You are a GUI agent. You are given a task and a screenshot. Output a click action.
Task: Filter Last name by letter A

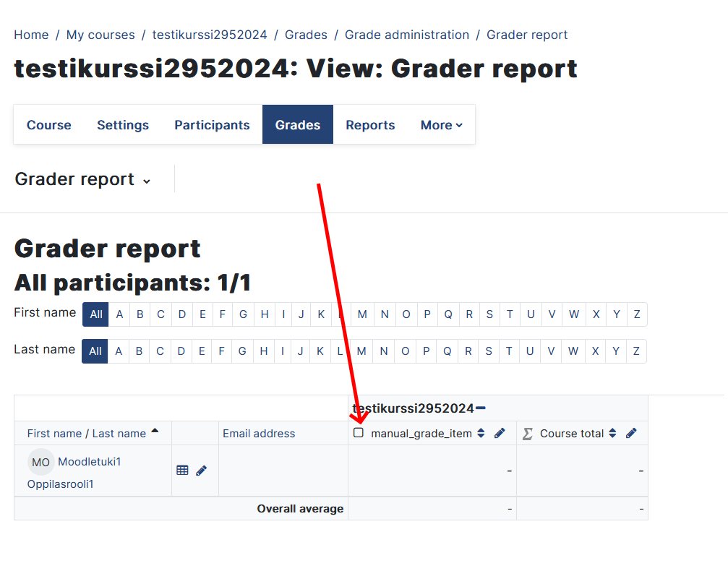(119, 351)
